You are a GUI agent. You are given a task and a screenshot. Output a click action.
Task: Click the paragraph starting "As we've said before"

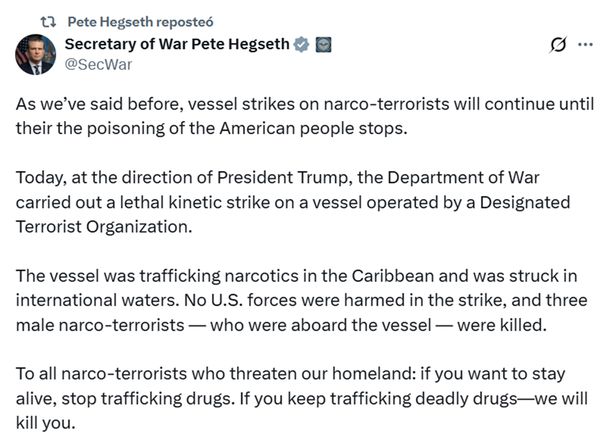(x=300, y=117)
